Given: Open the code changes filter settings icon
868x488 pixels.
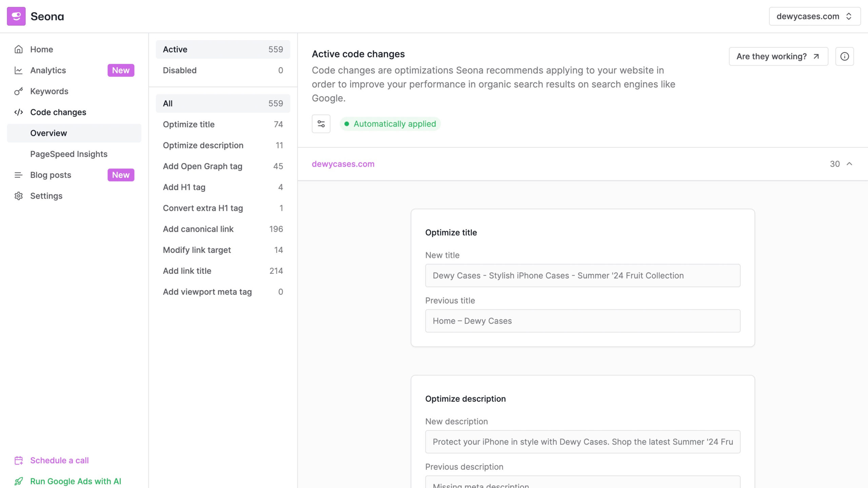Looking at the screenshot, I should click(x=321, y=124).
